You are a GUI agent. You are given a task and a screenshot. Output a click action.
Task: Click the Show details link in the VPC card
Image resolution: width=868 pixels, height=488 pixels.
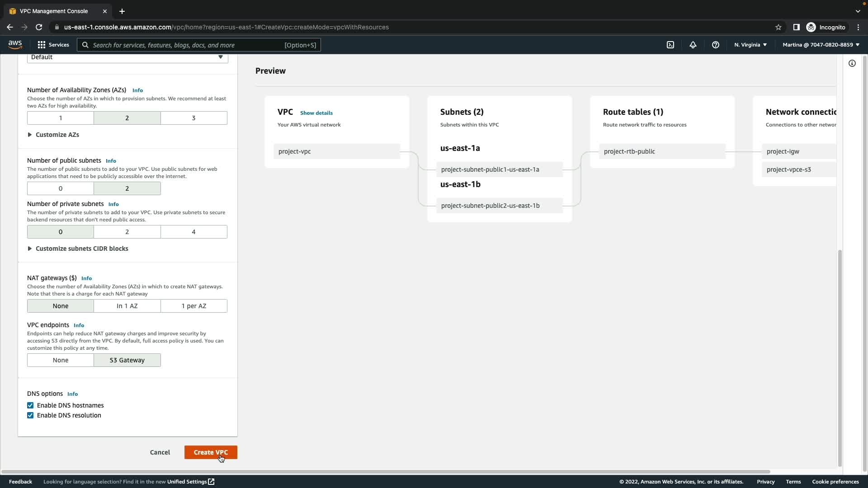click(x=316, y=113)
